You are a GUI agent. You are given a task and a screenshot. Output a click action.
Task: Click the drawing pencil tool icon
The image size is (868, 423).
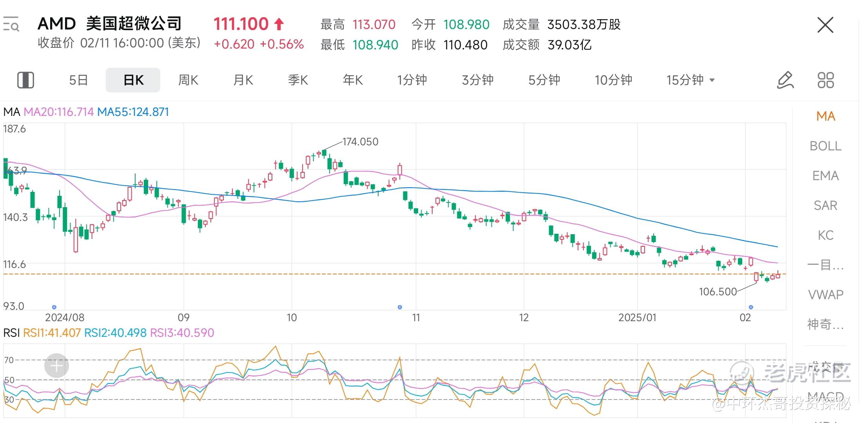pyautogui.click(x=785, y=80)
